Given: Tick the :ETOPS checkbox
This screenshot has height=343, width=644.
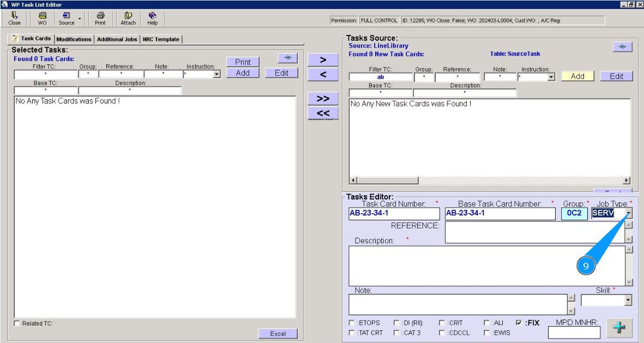Looking at the screenshot, I should coord(352,323).
